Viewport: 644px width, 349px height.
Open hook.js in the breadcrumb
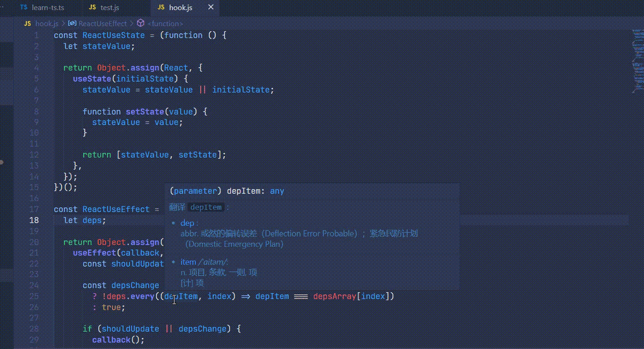tap(47, 24)
